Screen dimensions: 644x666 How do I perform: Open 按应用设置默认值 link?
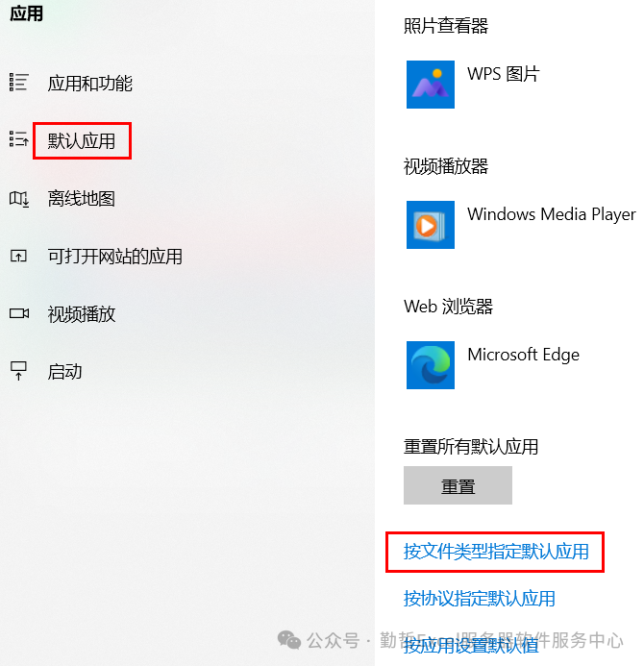point(471,646)
